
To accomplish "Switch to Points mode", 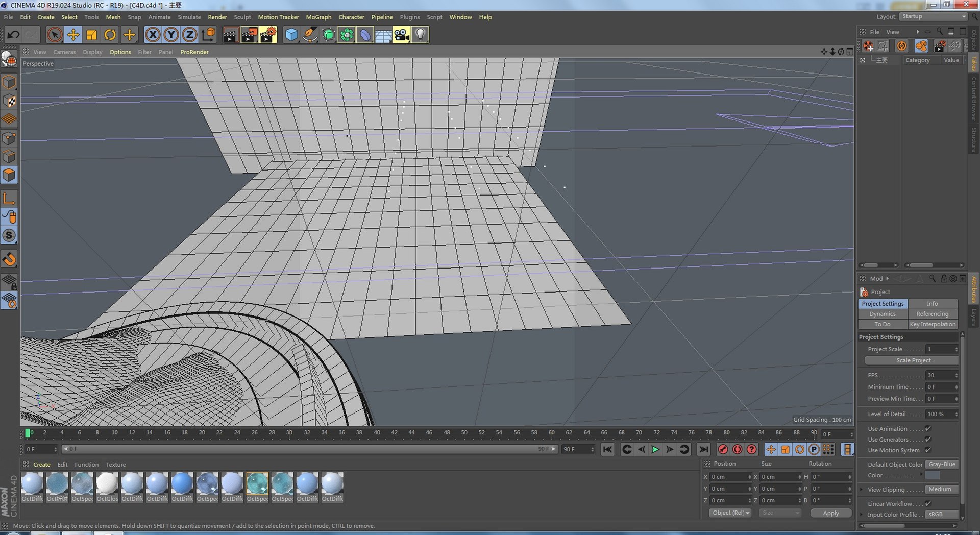I will 9,138.
